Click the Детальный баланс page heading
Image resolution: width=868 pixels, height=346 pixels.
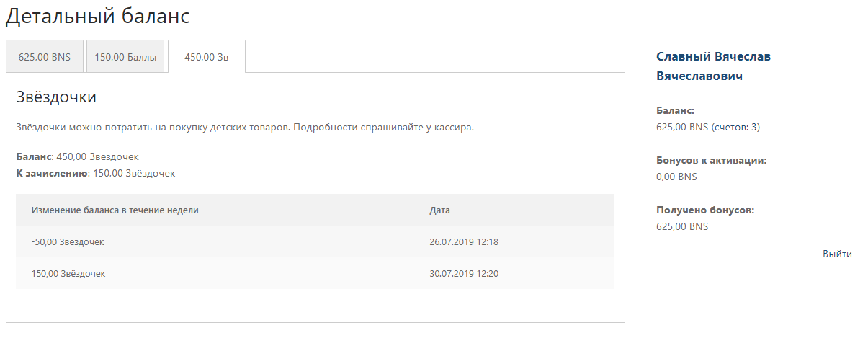click(98, 16)
